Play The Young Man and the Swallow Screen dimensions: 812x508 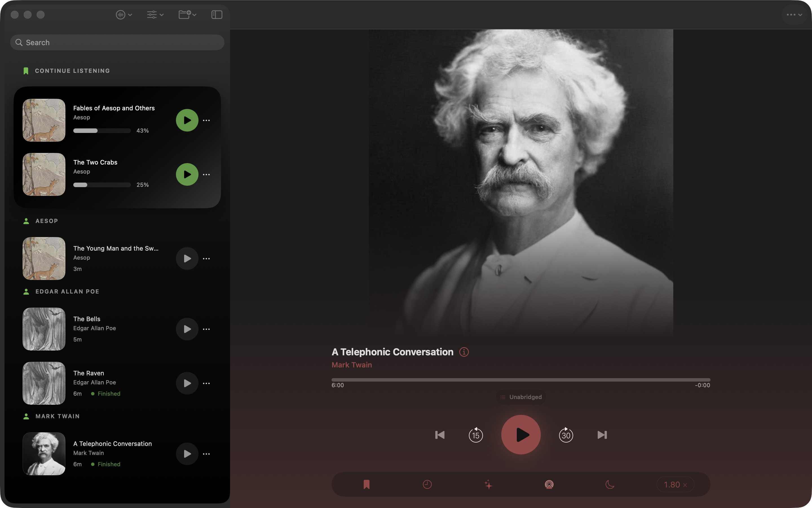[x=187, y=258]
